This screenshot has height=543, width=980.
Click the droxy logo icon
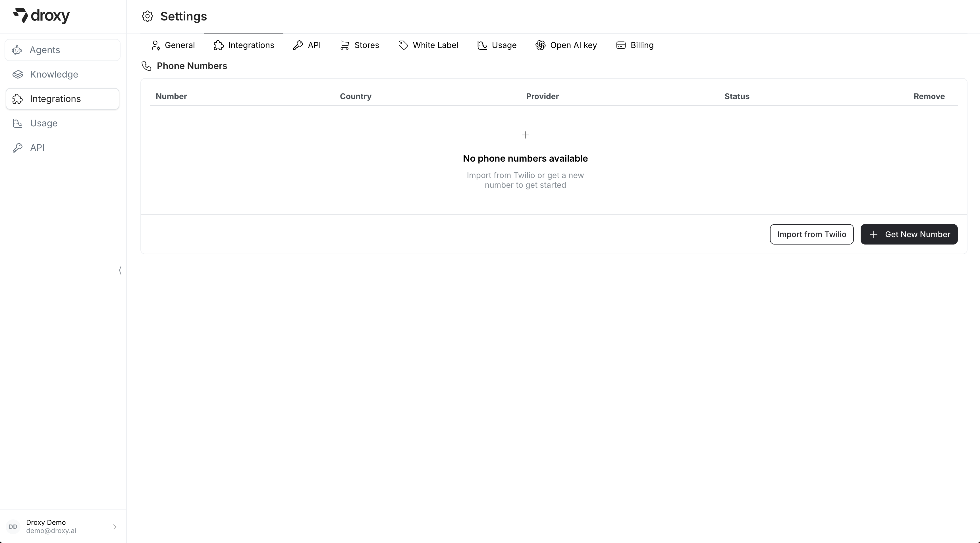[20, 16]
